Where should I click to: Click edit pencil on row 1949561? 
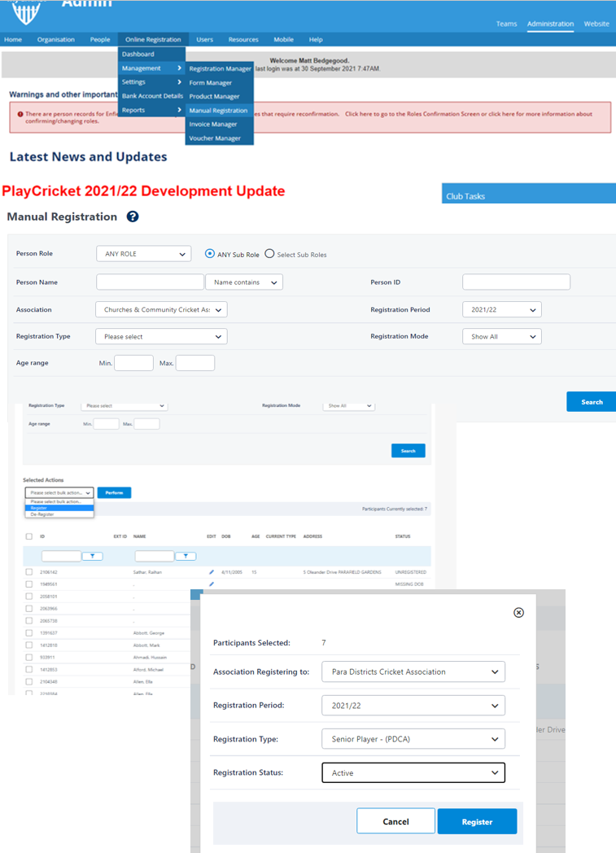(212, 584)
